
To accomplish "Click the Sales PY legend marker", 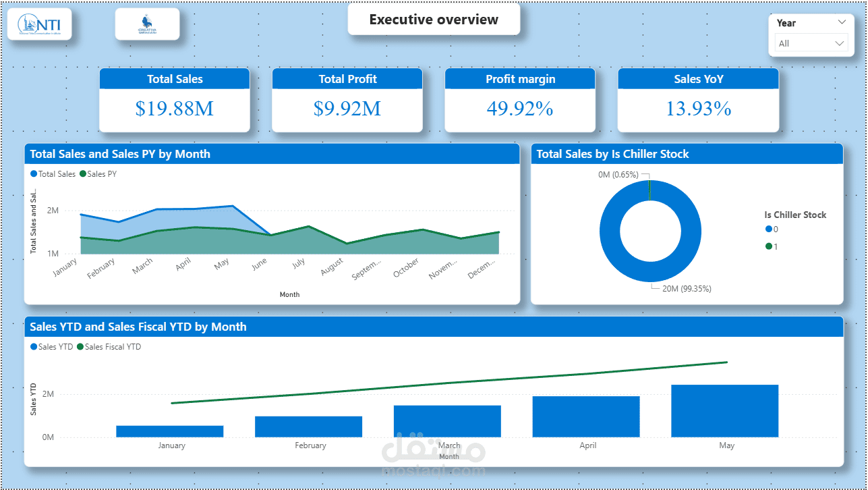I will coord(83,174).
